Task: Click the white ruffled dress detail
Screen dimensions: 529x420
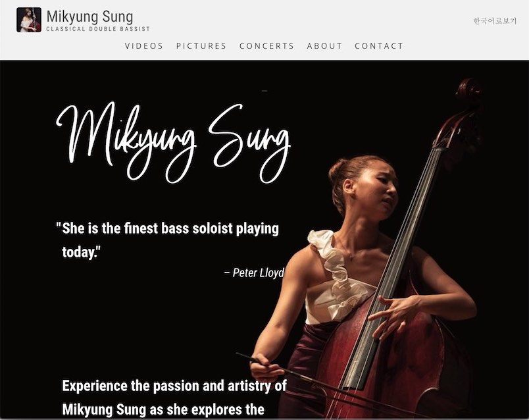Action: [332, 267]
